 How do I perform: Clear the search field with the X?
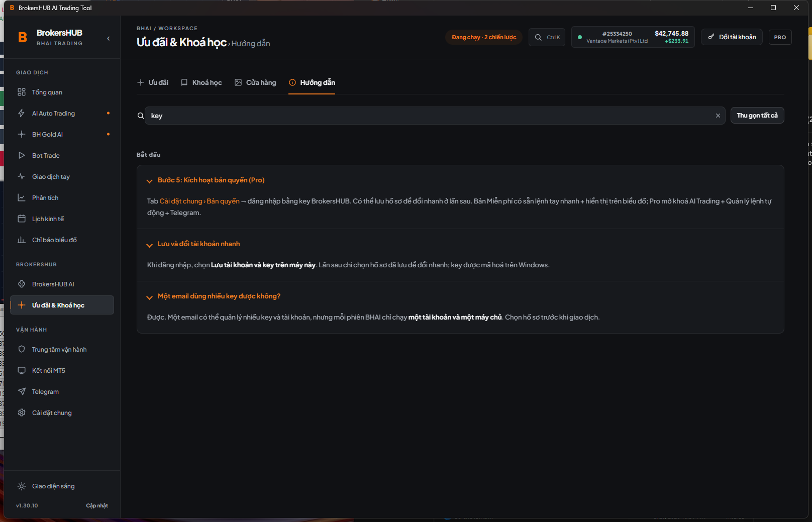click(x=718, y=116)
